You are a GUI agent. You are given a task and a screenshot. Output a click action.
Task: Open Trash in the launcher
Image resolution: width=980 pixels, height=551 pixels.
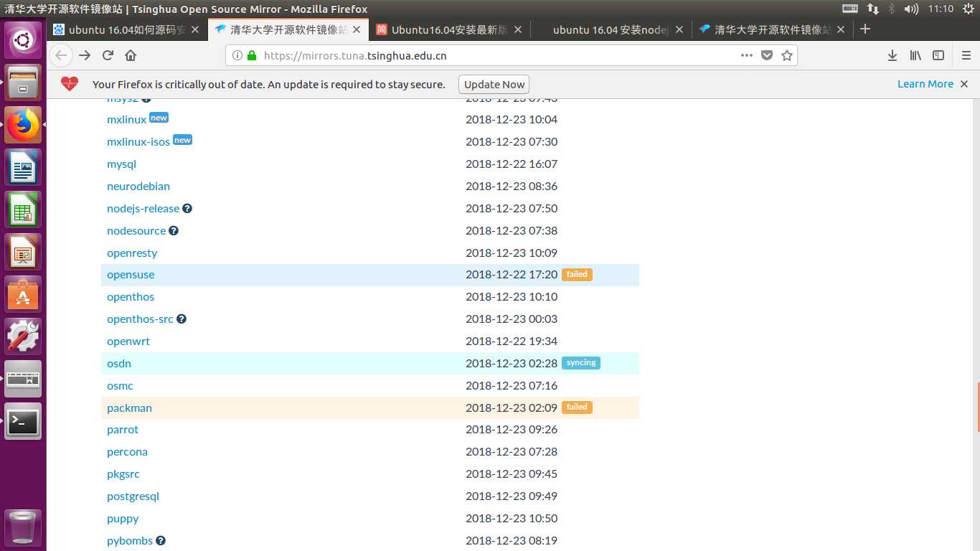point(24,528)
